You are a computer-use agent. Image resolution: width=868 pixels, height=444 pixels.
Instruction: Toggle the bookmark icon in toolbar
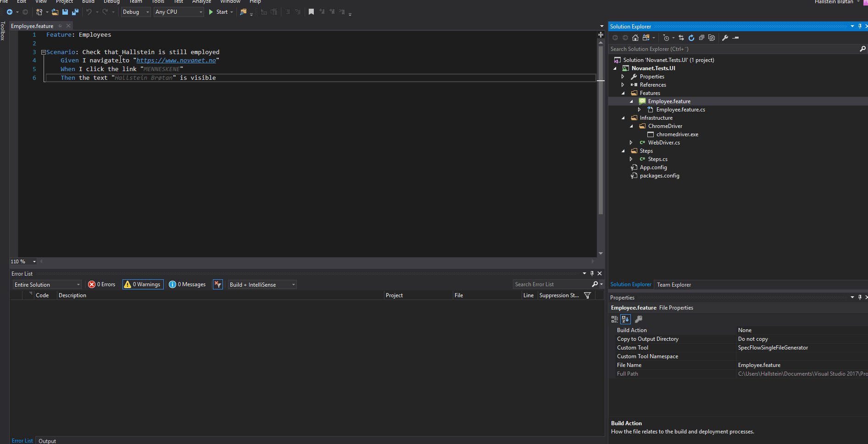pos(311,12)
